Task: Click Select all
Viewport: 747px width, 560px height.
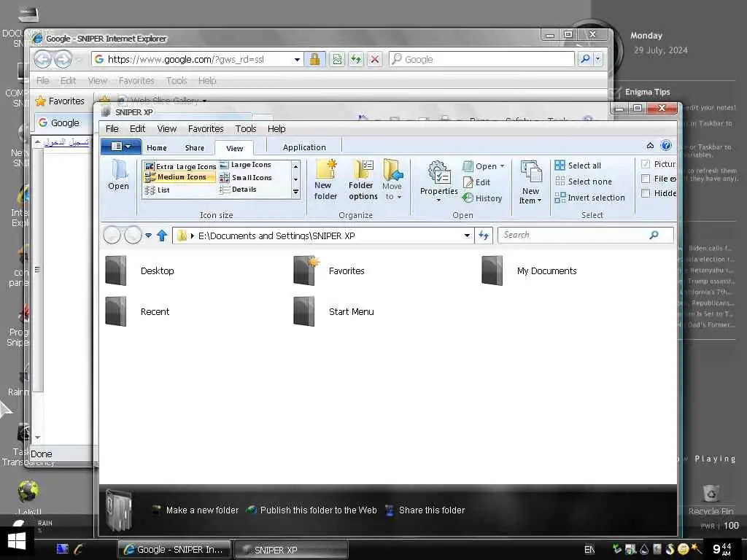Action: click(x=578, y=166)
